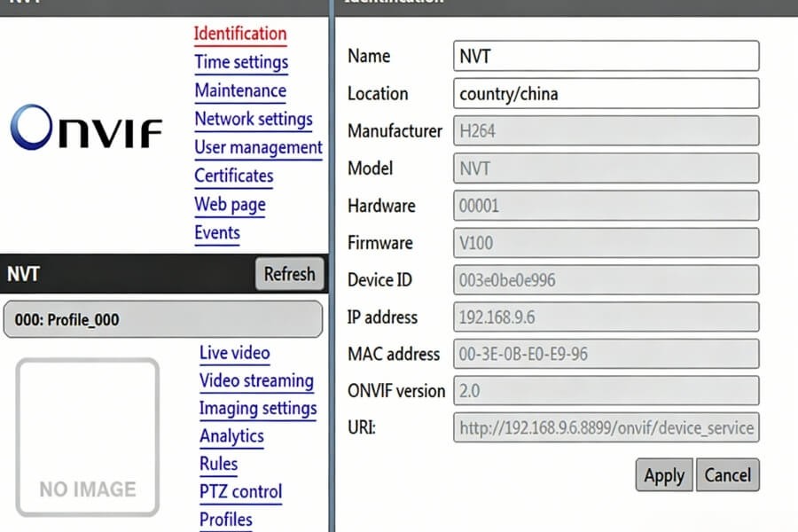Open PTZ control
Image resolution: width=798 pixels, height=532 pixels.
(x=240, y=492)
